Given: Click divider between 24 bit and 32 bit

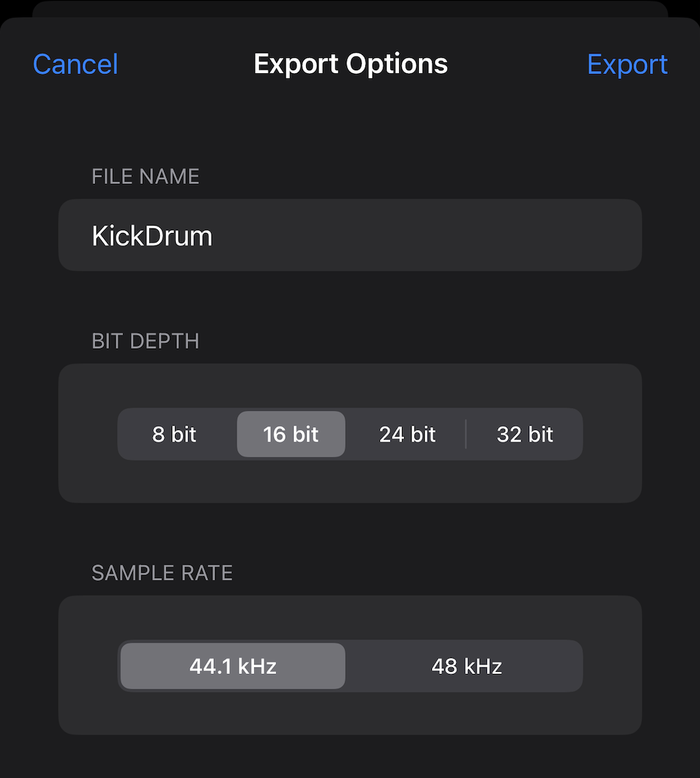Looking at the screenshot, I should [466, 434].
